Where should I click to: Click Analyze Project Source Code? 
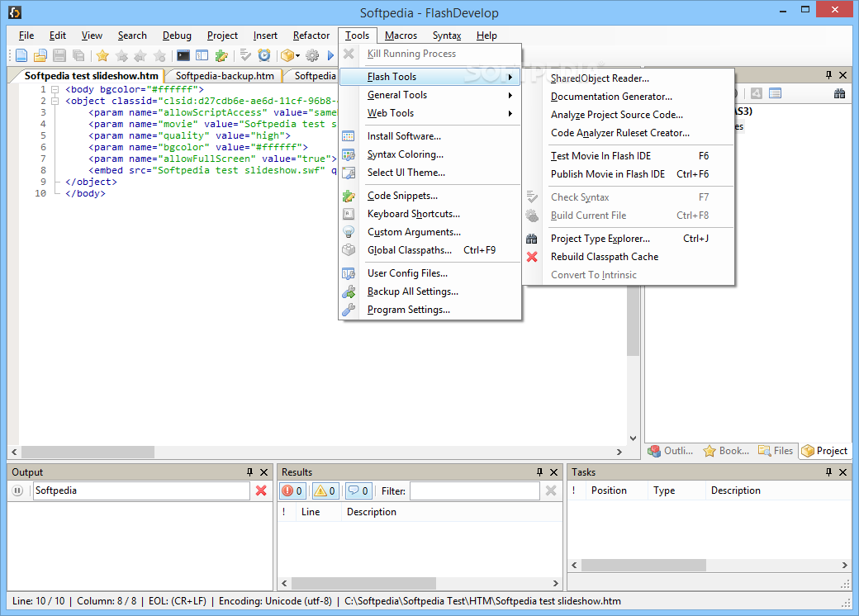(x=629, y=115)
